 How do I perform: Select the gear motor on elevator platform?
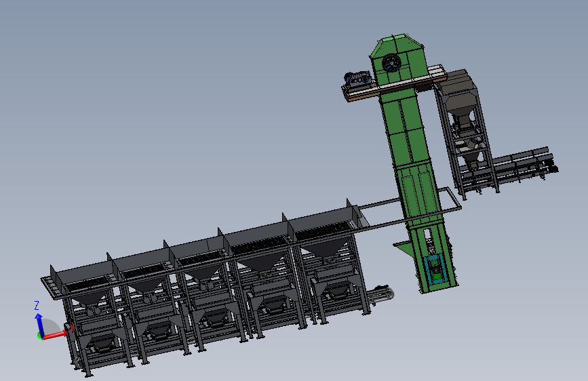click(x=358, y=79)
